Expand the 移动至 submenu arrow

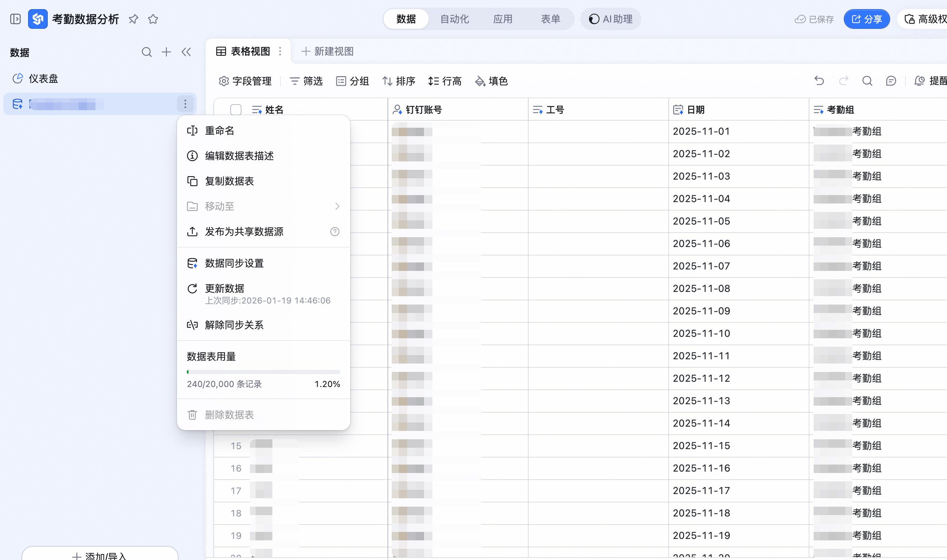pos(337,206)
